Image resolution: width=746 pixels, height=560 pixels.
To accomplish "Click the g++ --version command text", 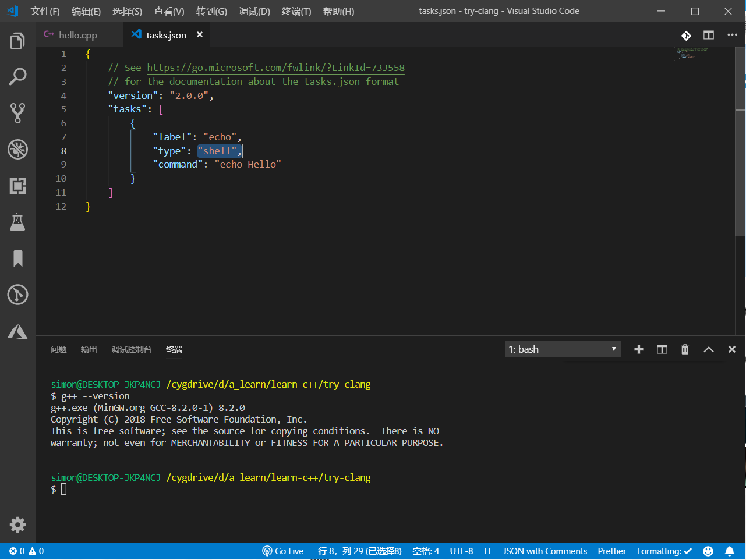I will (96, 396).
